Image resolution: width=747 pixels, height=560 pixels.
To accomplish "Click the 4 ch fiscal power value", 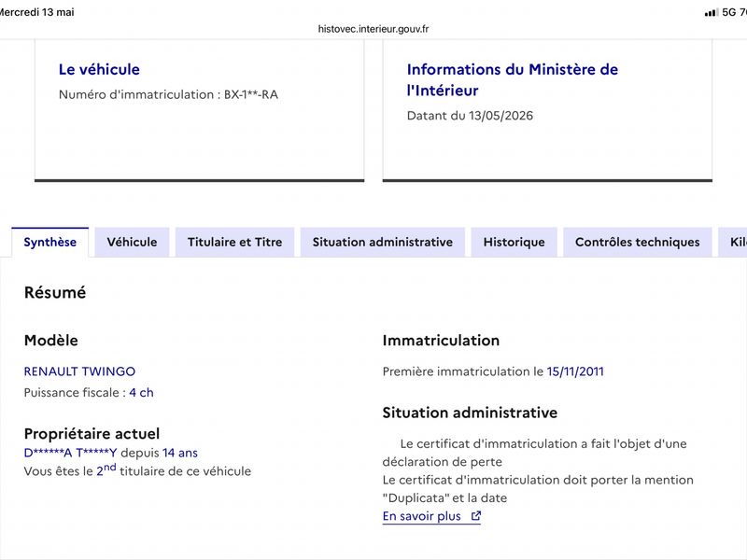I will (x=142, y=393).
